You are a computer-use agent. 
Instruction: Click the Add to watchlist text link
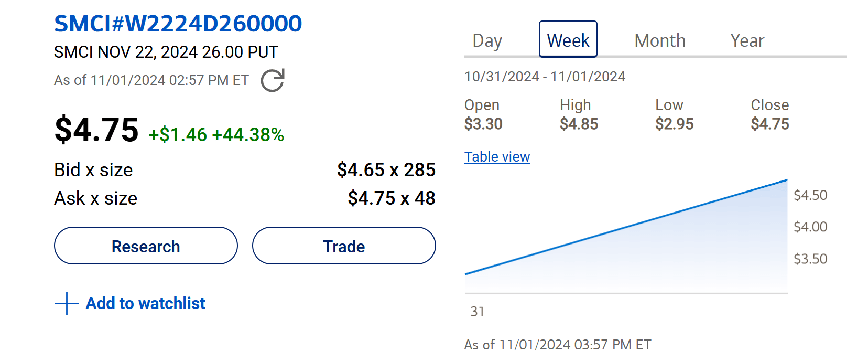(x=145, y=303)
